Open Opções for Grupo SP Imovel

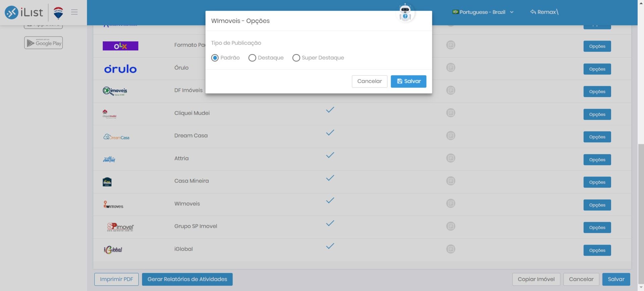(x=597, y=228)
